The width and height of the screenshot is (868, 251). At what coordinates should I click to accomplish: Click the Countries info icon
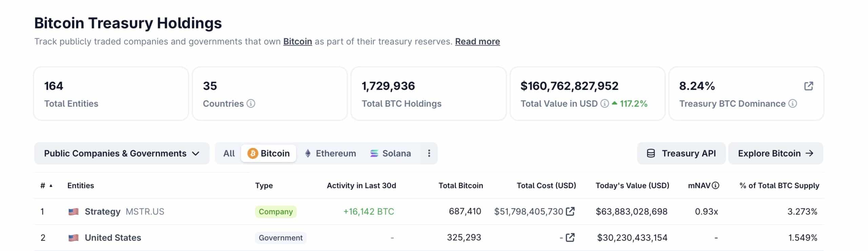251,104
